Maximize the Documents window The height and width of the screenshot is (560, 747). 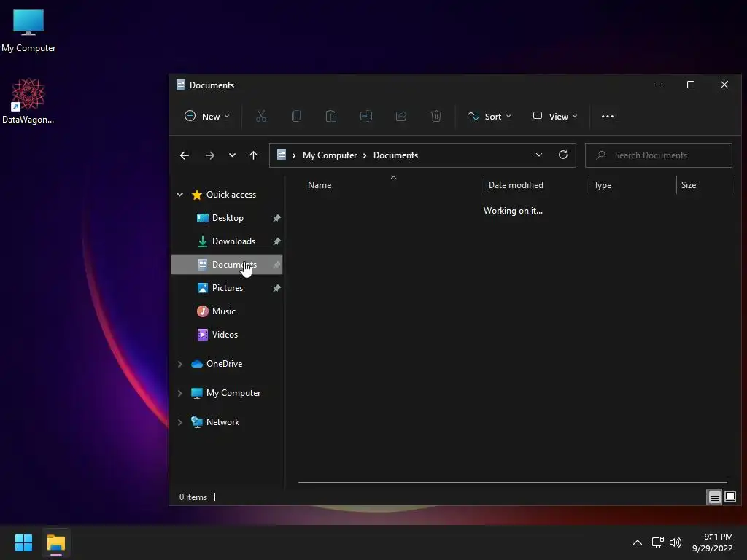[691, 85]
